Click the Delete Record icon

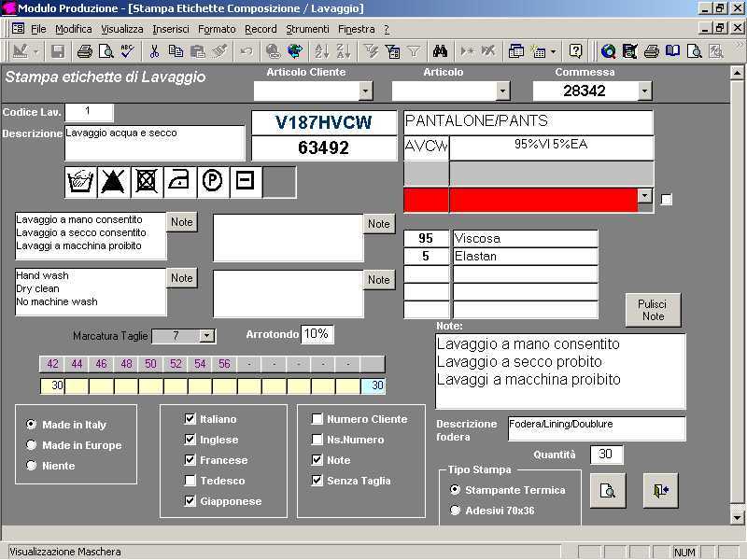pos(488,51)
